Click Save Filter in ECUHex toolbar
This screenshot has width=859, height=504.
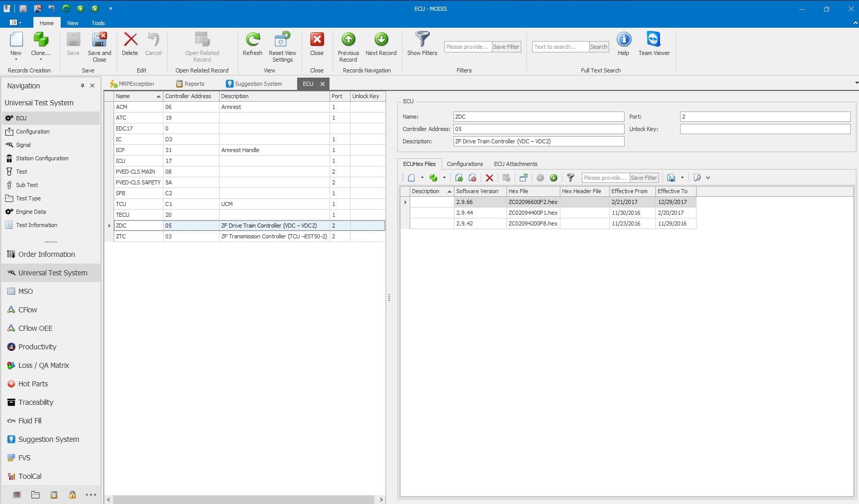point(644,178)
